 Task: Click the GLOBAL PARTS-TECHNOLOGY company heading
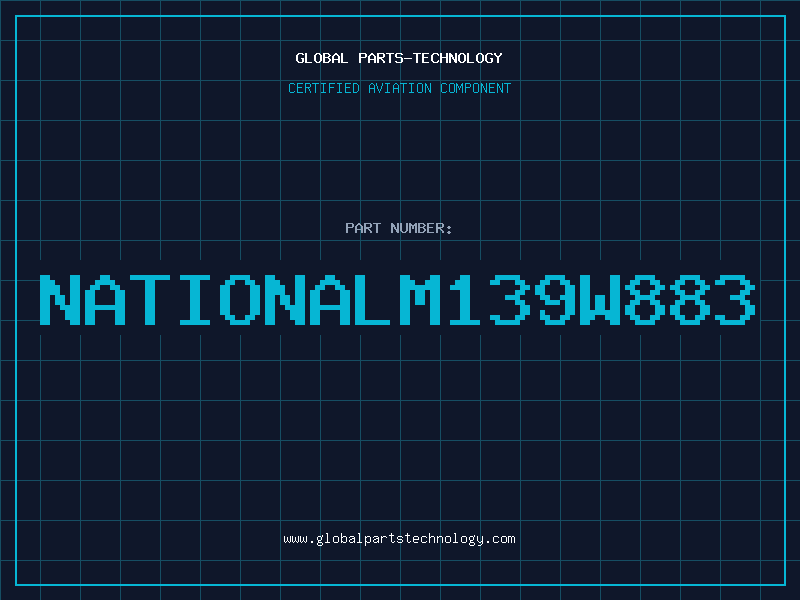click(399, 58)
